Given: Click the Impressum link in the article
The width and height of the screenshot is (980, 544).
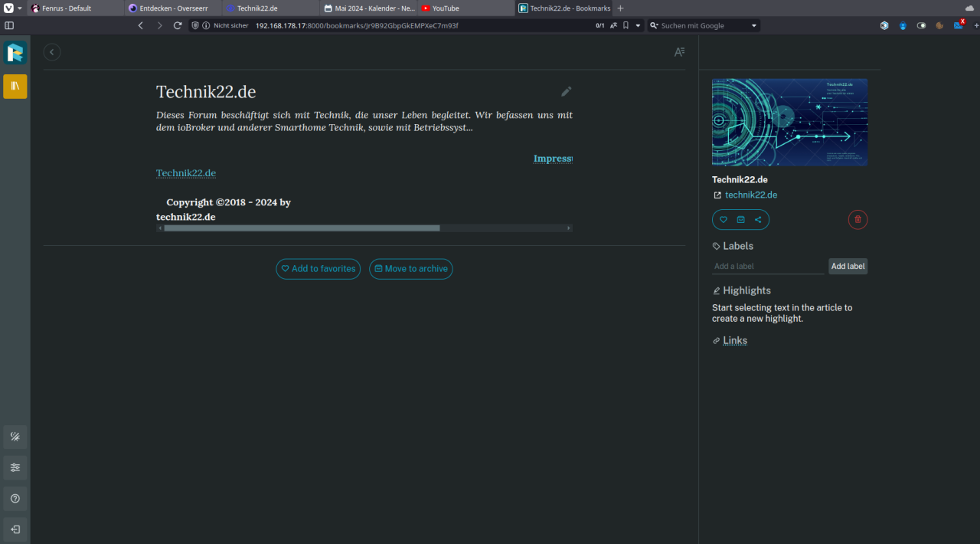Looking at the screenshot, I should pos(553,159).
